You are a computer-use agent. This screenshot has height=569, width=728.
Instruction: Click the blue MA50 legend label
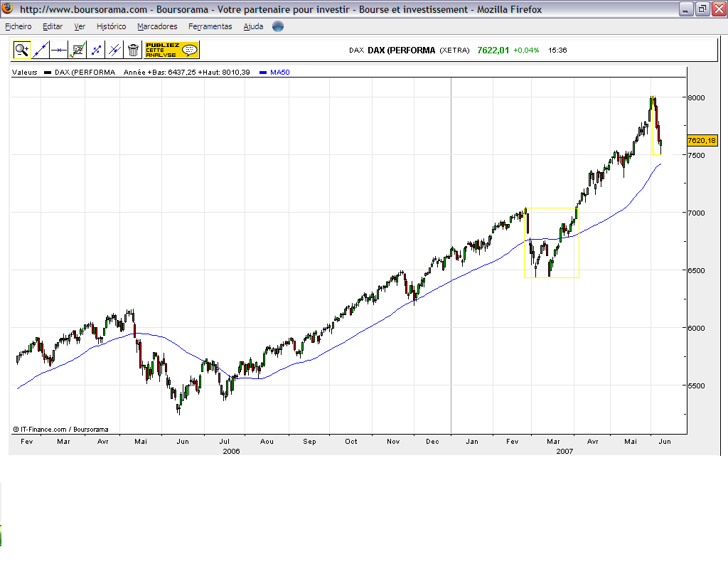280,72
